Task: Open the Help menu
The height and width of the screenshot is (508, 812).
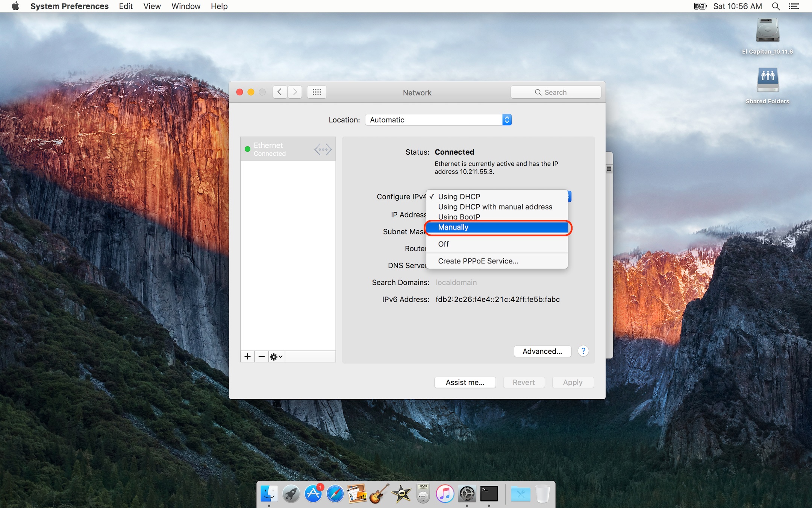Action: pyautogui.click(x=219, y=6)
